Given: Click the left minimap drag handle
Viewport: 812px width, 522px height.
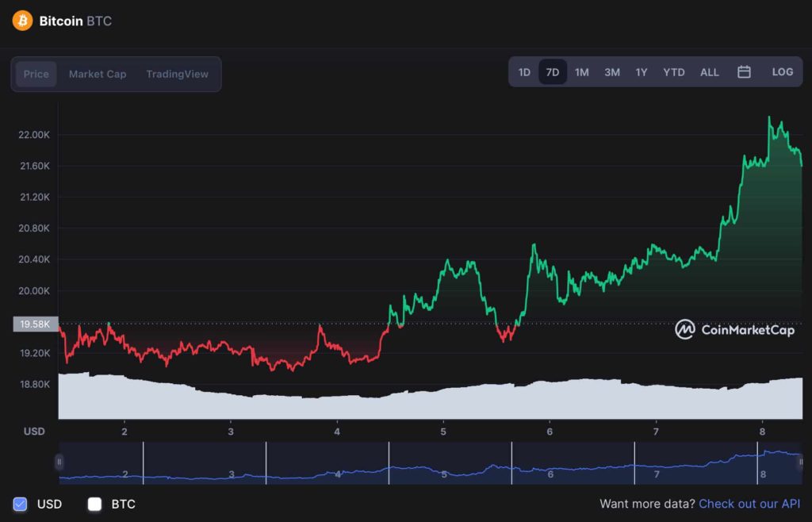Looking at the screenshot, I should (x=59, y=463).
